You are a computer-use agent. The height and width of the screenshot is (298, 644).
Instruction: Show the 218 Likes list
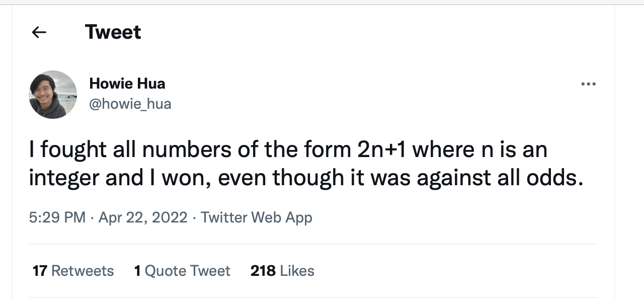pos(282,271)
